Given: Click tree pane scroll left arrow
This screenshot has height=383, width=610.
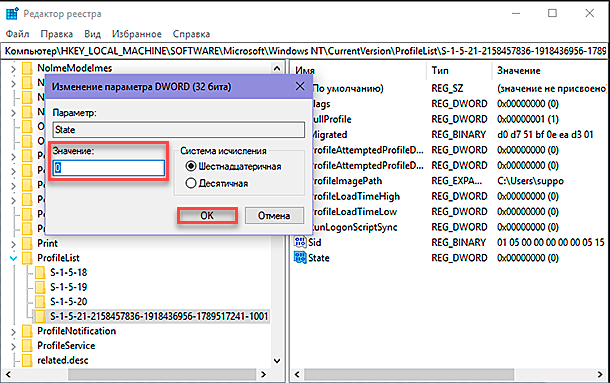Looking at the screenshot, I should [x=7, y=374].
